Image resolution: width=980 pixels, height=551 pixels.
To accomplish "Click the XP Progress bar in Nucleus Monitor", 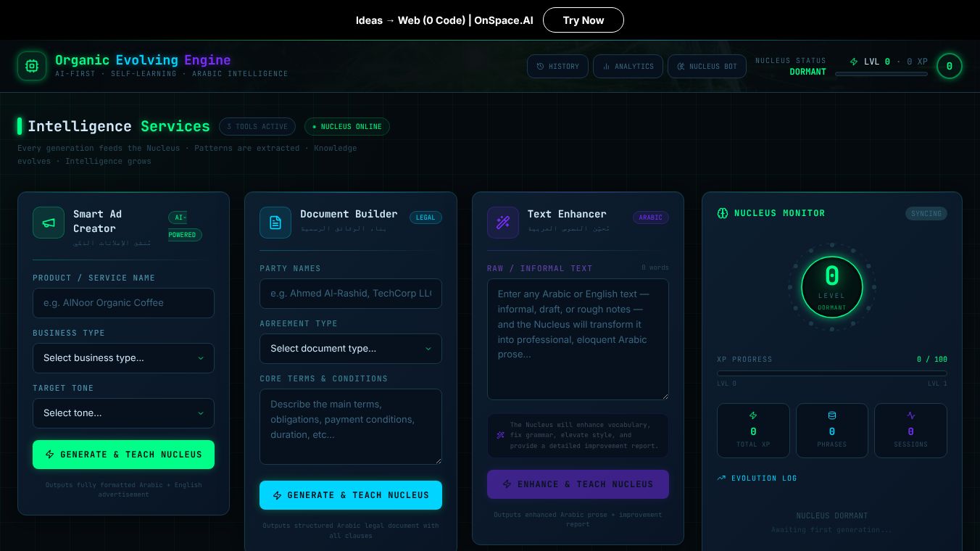I will click(x=832, y=373).
